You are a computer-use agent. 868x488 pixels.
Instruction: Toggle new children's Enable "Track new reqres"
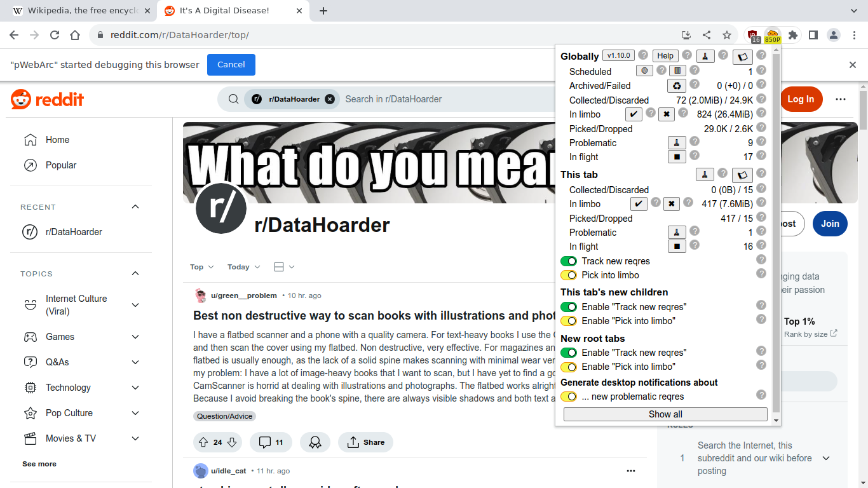tap(568, 307)
